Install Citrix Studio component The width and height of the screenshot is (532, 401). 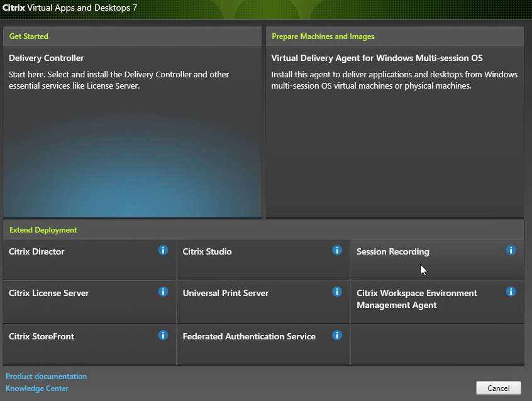pyautogui.click(x=263, y=260)
